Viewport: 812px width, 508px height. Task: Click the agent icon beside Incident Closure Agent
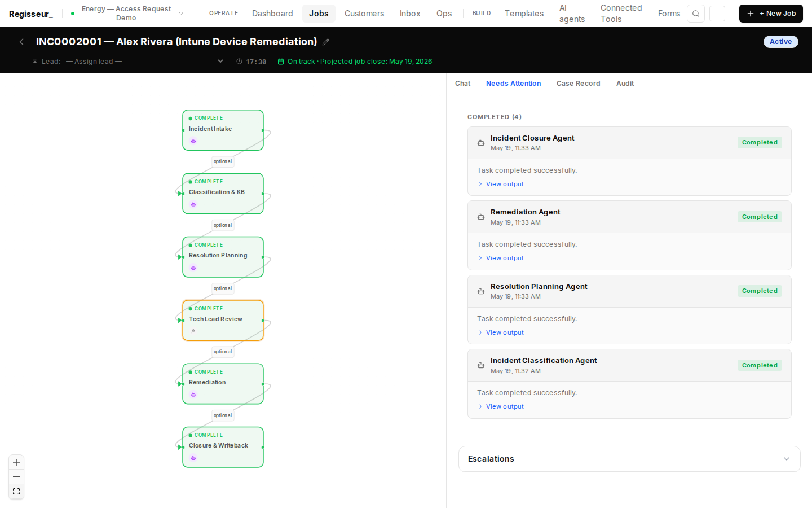(481, 143)
